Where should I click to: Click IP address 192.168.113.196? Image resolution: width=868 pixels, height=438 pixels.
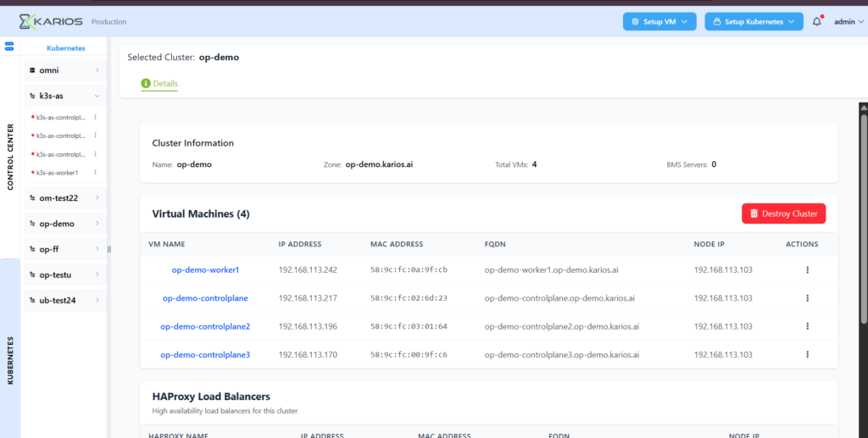(x=308, y=326)
